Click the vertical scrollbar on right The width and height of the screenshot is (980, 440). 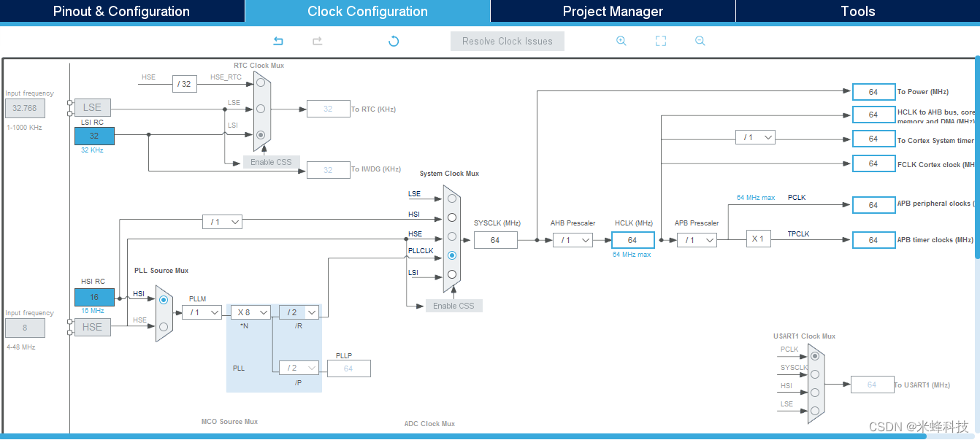[x=977, y=157]
